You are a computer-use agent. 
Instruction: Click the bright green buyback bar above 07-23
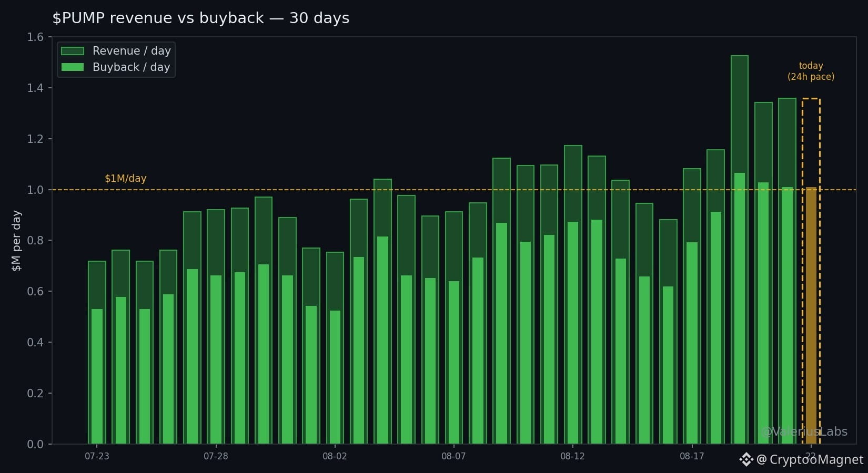(97, 376)
